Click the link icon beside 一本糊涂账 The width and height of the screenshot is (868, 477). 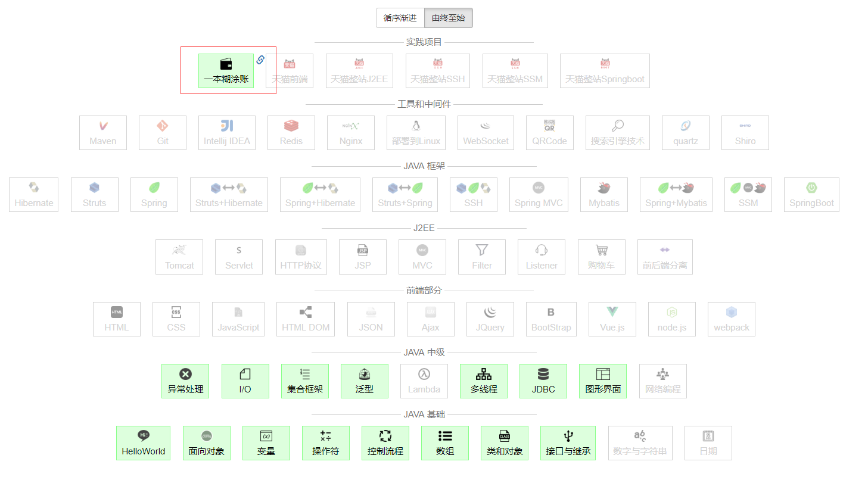[260, 60]
